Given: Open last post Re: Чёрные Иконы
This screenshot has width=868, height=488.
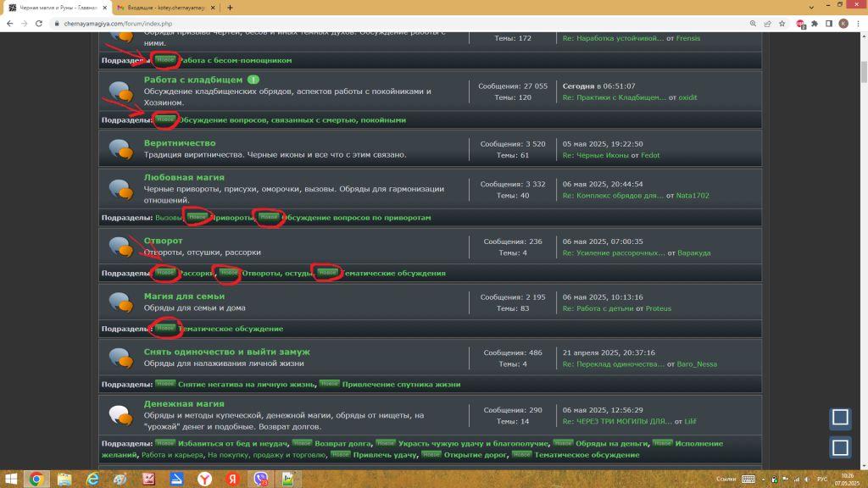Looking at the screenshot, I should click(596, 155).
